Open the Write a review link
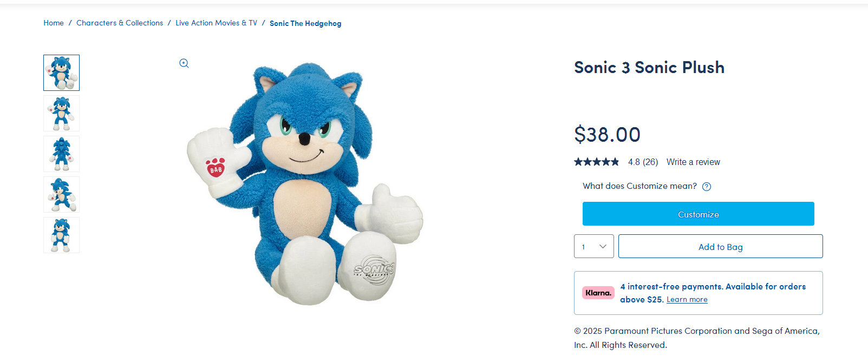868x356 pixels. click(693, 162)
